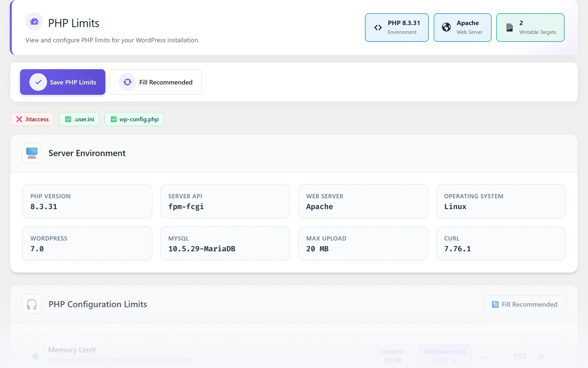Open the PHP 8.3.31 Environment card
This screenshot has width=588, height=368.
[397, 28]
